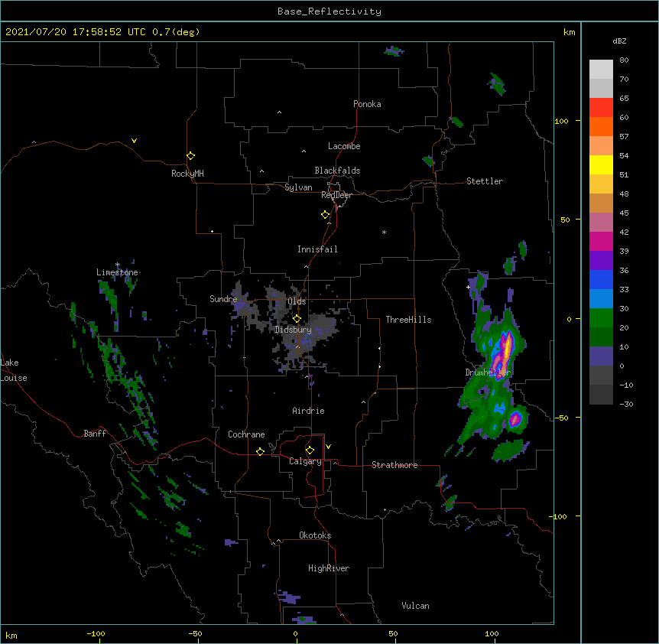
Task: Click the Limestone label
Action: point(117,272)
